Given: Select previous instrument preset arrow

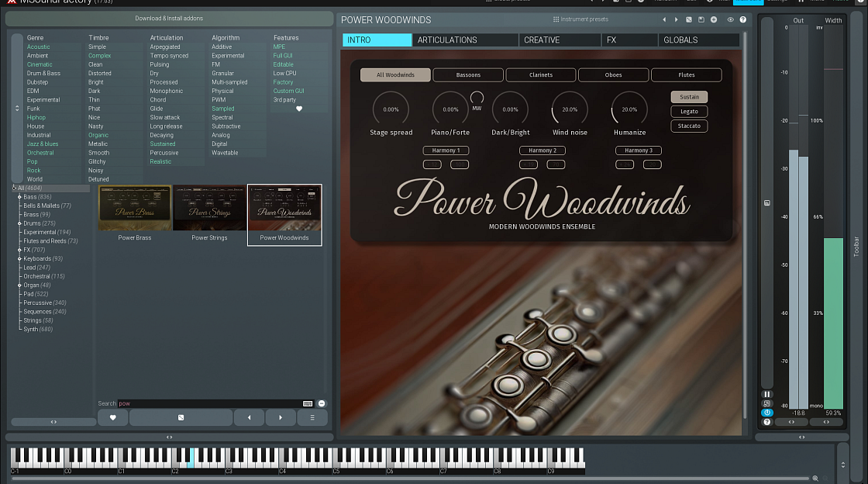Looking at the screenshot, I should (x=664, y=19).
